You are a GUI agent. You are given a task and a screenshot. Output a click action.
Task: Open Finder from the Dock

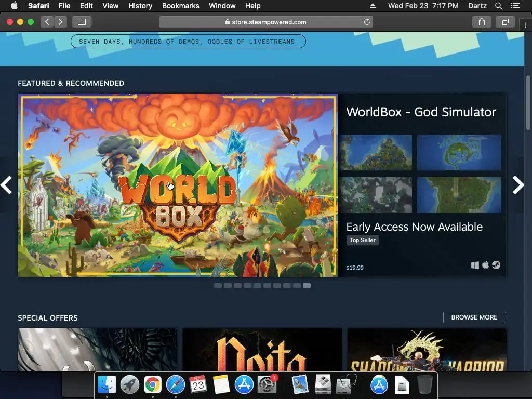[x=107, y=385]
